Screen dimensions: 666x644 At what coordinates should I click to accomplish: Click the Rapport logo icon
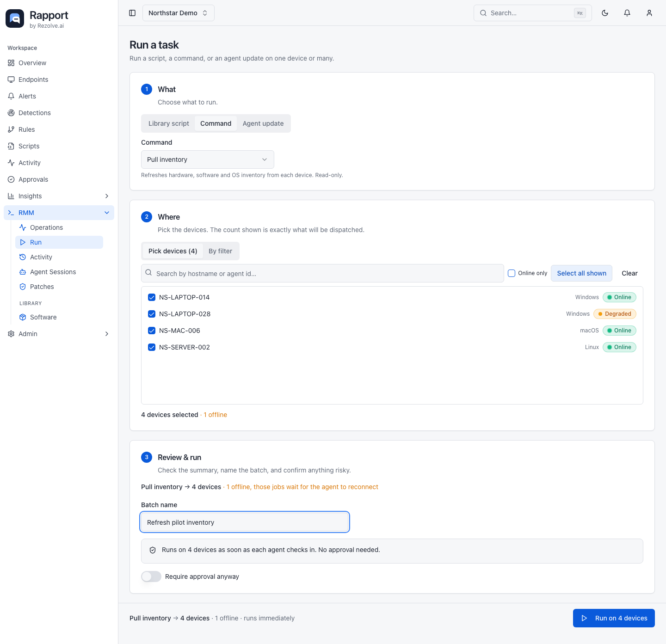coord(15,18)
